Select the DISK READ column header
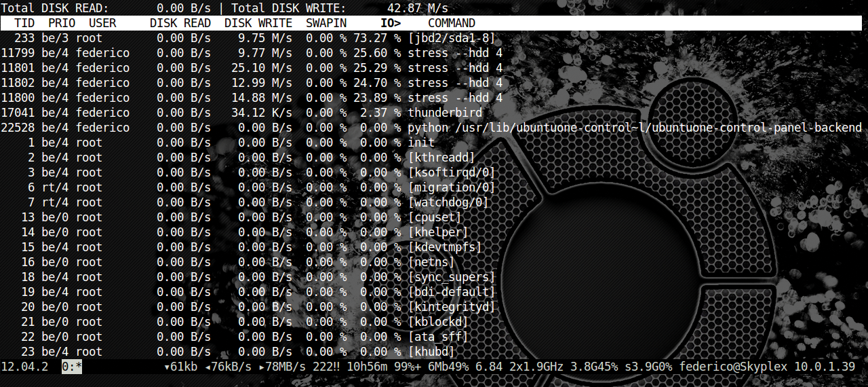The height and width of the screenshot is (387, 868). (180, 23)
